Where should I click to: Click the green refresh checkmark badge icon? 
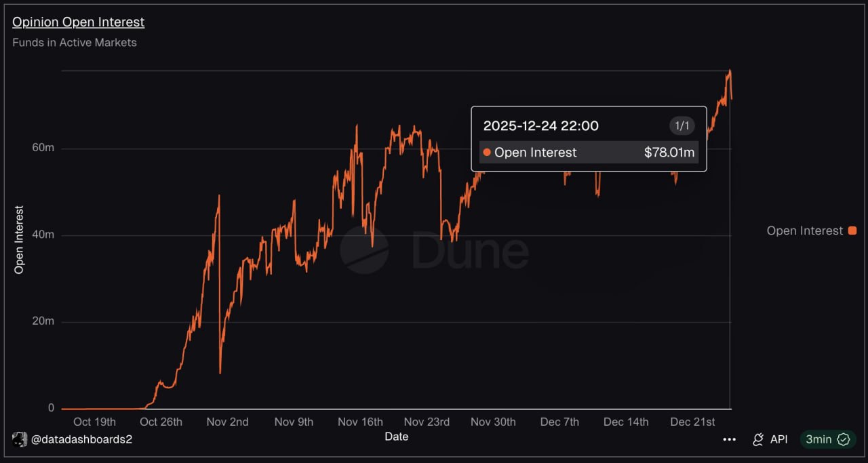pos(844,439)
